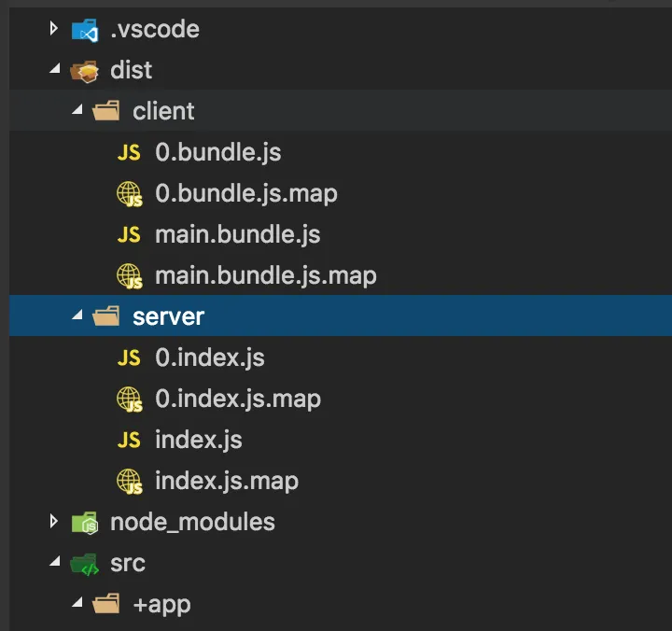Viewport: 672px width, 631px height.
Task: Collapse the src folder arrow
Action: [54, 564]
